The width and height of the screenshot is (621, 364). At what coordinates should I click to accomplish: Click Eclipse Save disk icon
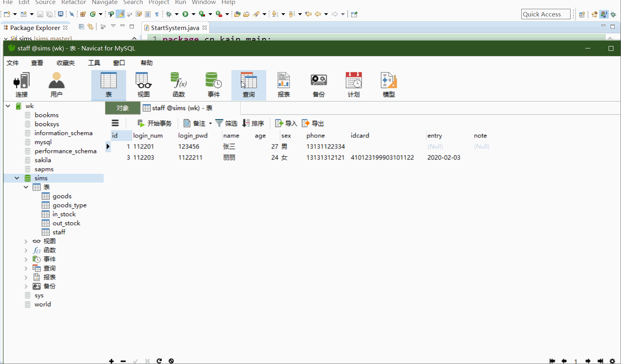click(x=40, y=14)
